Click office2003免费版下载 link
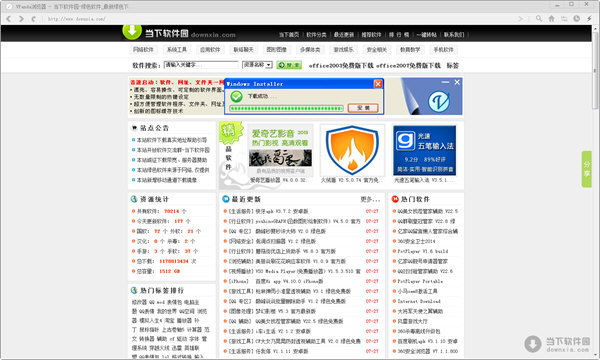The width and height of the screenshot is (600, 360). [x=341, y=65]
